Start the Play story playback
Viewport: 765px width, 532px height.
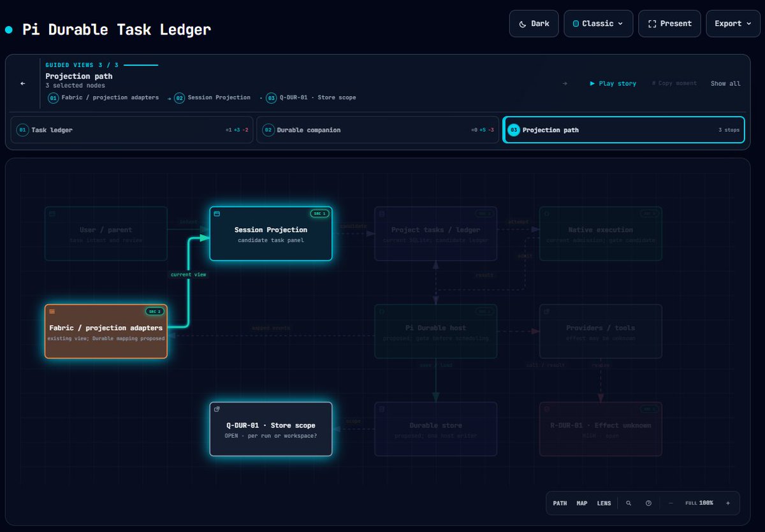(613, 83)
